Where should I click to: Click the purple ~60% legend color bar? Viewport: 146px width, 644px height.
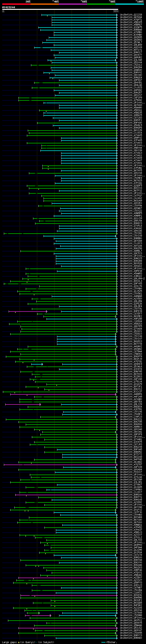tap(73, 4)
